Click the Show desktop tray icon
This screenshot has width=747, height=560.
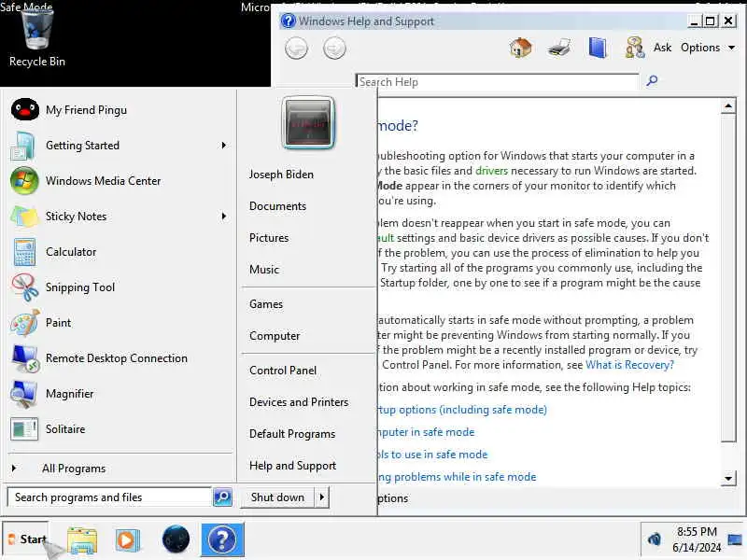pos(735,539)
